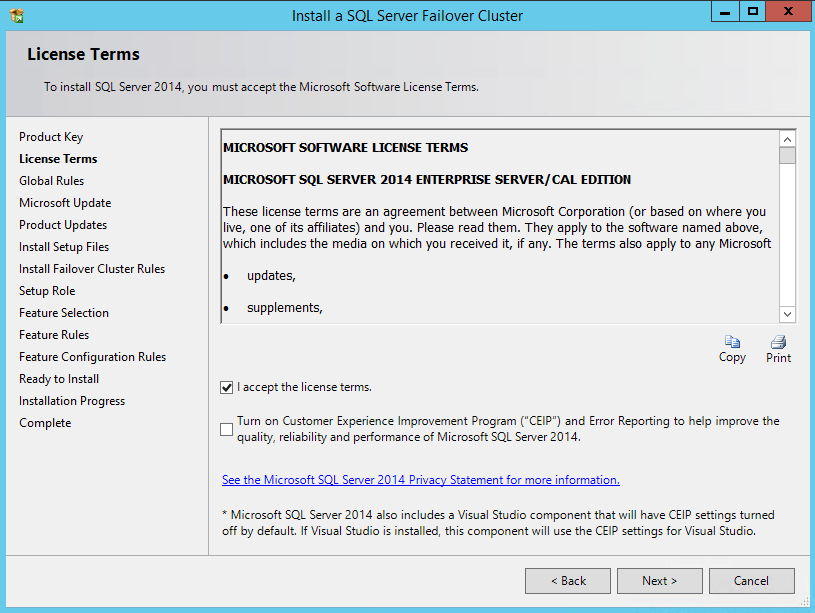This screenshot has height=613, width=815.
Task: Enable the CEIP and Error Reporting checkbox
Action: [x=227, y=429]
